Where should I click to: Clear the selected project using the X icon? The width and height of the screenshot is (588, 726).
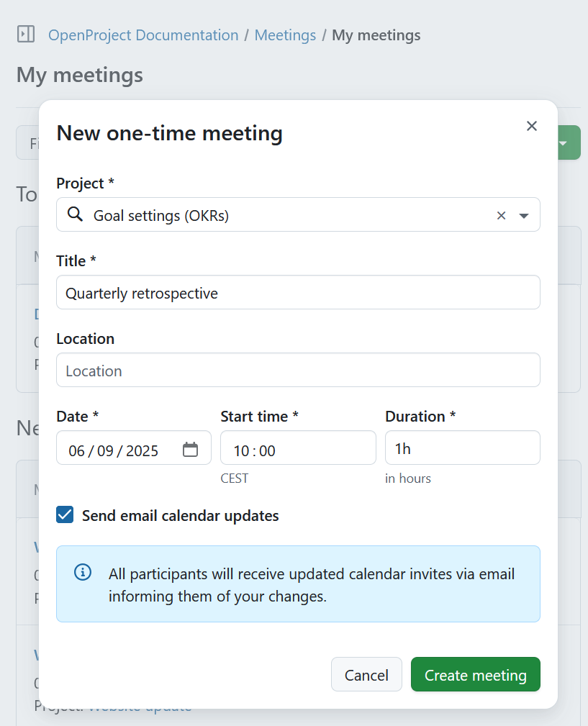501,214
